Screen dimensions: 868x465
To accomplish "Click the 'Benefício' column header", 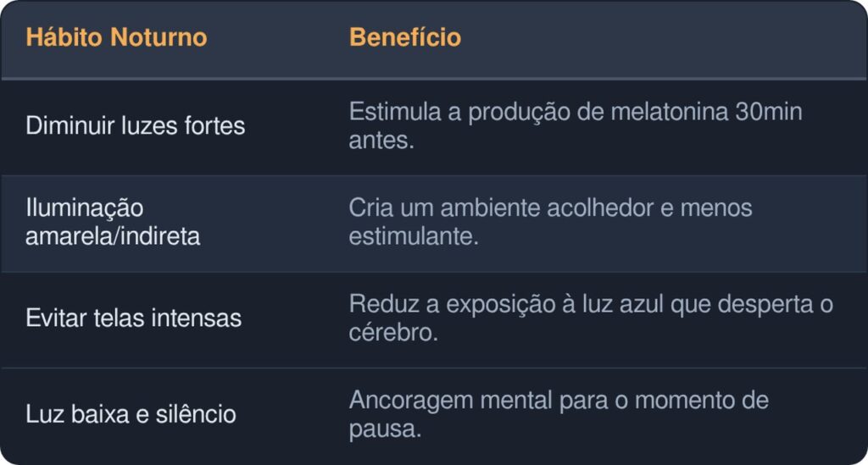I will coord(405,38).
